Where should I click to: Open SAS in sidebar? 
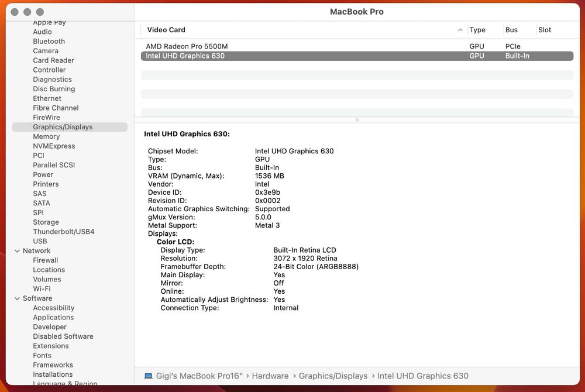pyautogui.click(x=40, y=194)
